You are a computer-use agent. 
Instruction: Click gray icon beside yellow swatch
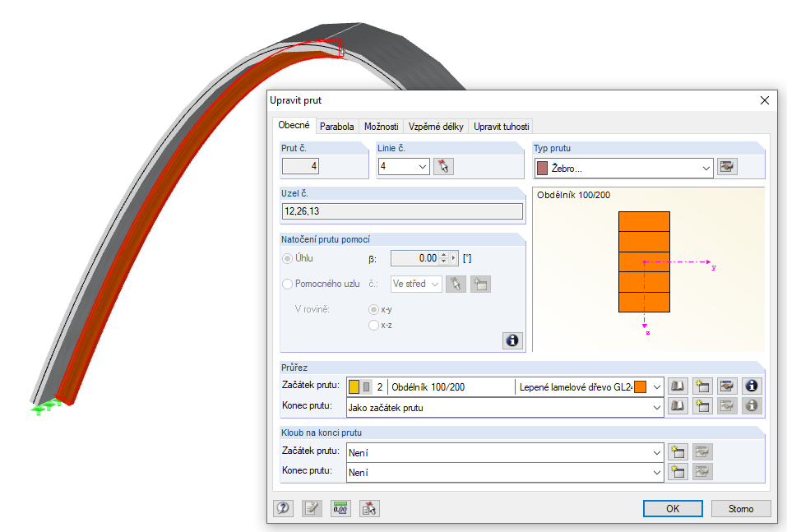[367, 386]
